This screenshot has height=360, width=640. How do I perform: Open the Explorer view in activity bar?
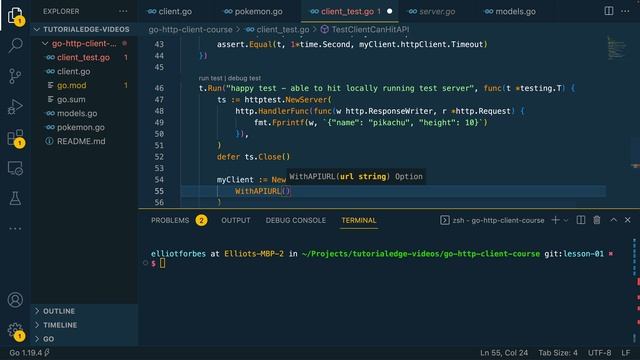tap(15, 16)
